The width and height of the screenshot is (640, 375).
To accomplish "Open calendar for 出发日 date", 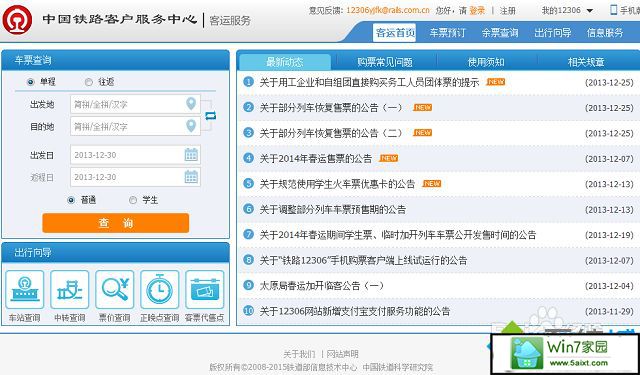I will click(x=191, y=155).
